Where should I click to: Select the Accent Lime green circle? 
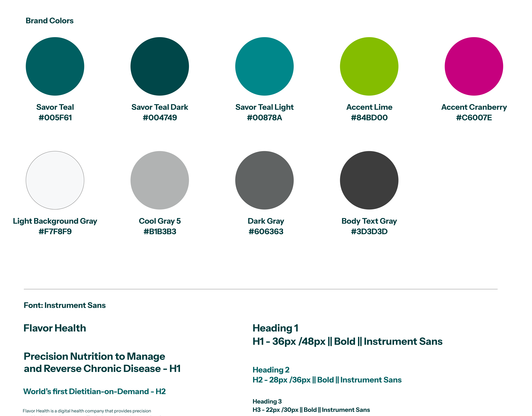point(369,66)
